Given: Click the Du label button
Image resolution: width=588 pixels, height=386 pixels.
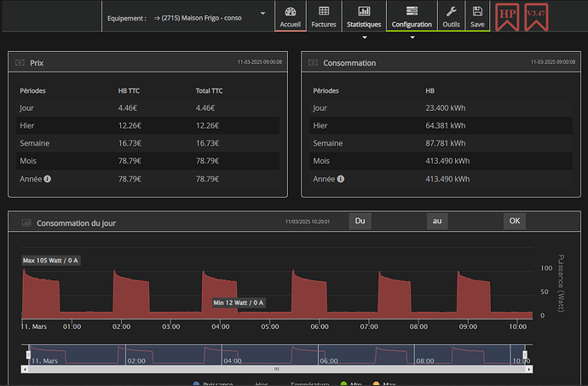Looking at the screenshot, I should (360, 221).
